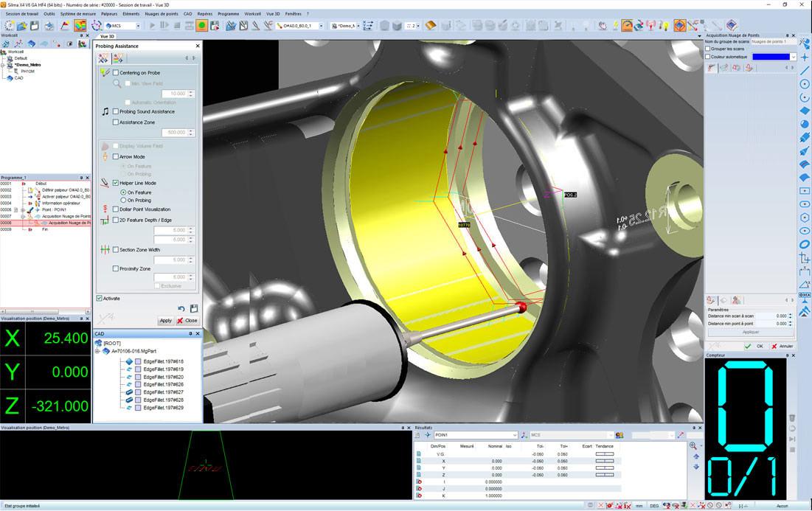Click the speed gauge toolbar icon
Image resolution: width=812 pixels, height=511 pixels.
627,25
